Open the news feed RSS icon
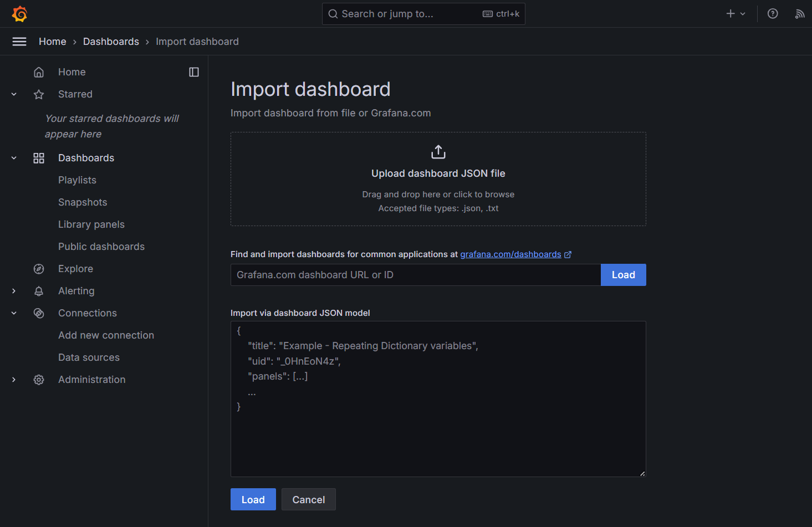This screenshot has width=812, height=527. 799,14
